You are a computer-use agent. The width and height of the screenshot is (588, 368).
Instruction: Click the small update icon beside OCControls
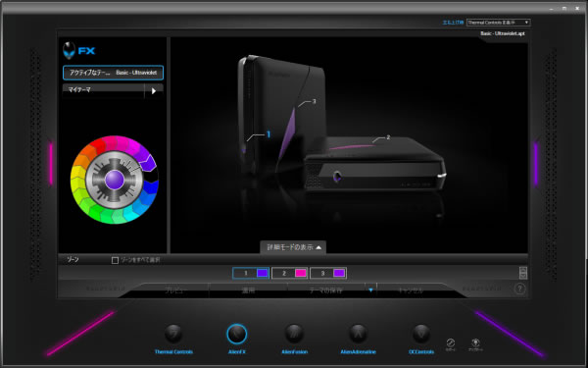(475, 342)
